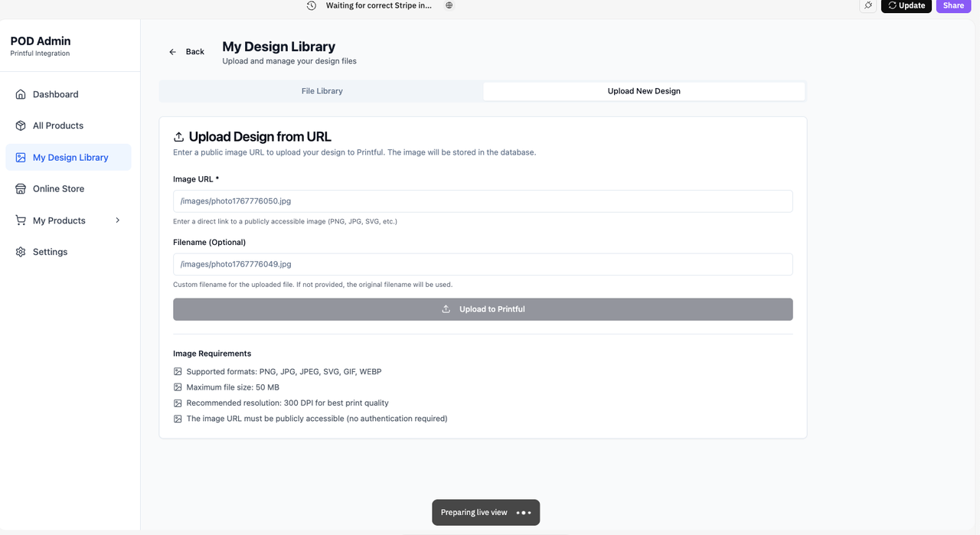Select the My Products cart icon
The image size is (980, 535).
20,220
